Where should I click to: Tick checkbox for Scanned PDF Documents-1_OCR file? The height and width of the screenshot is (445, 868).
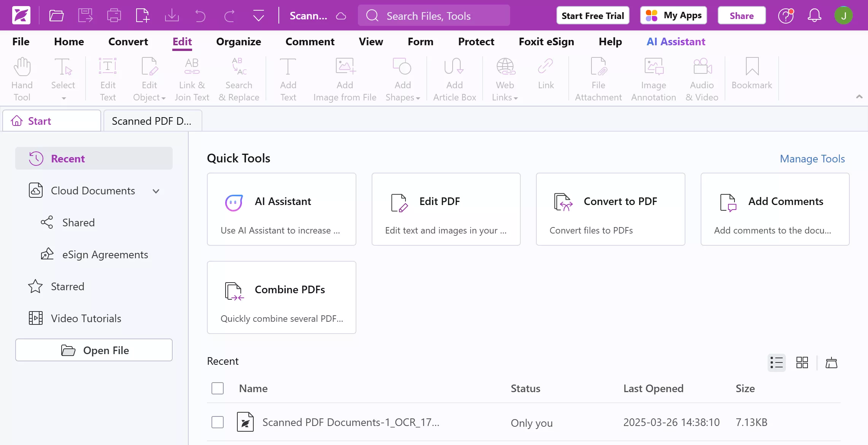pos(218,422)
